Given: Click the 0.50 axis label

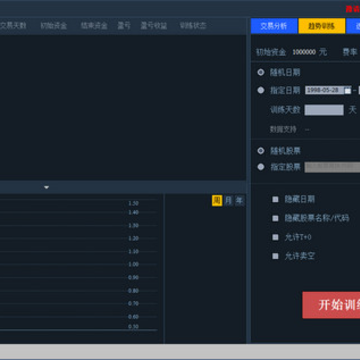Looking at the screenshot, I should point(133,327).
